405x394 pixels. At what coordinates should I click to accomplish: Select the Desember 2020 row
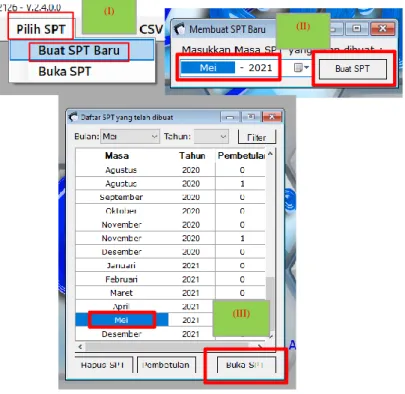point(170,252)
